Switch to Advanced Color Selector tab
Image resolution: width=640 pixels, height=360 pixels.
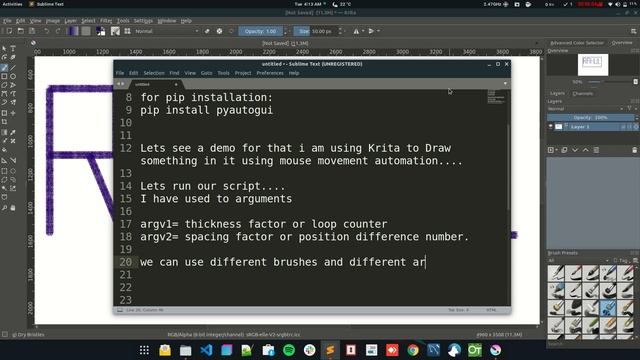click(577, 43)
